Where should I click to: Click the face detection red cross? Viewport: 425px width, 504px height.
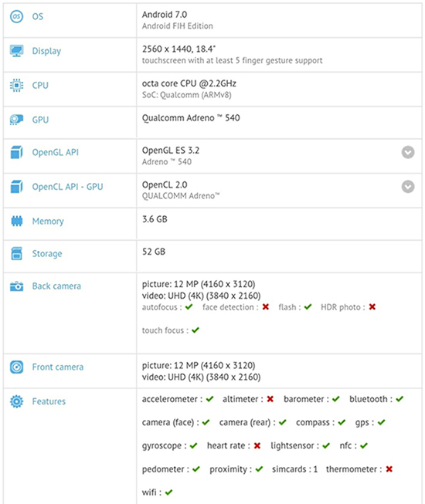265,307
